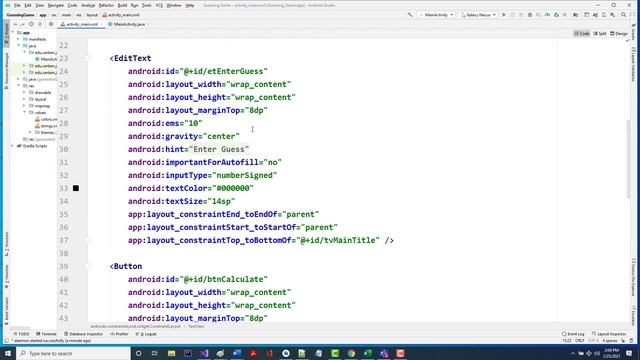This screenshot has width=640, height=360.
Task: Open the Device File Explorer side tab
Action: tap(633, 277)
